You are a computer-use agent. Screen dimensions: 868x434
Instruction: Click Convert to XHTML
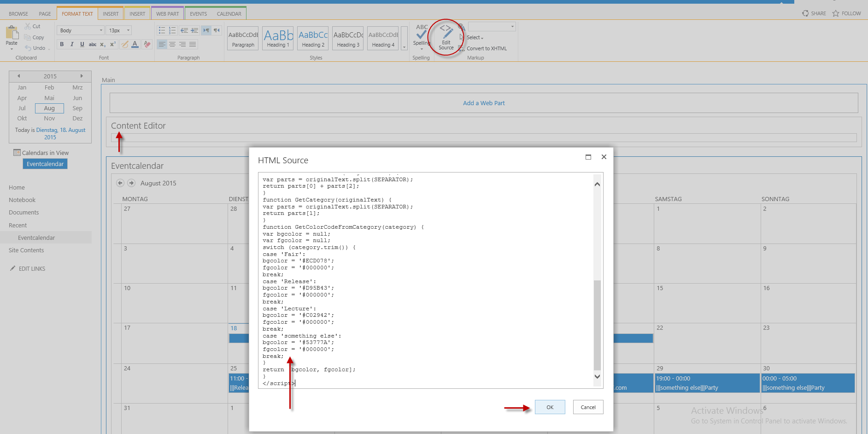pyautogui.click(x=487, y=48)
